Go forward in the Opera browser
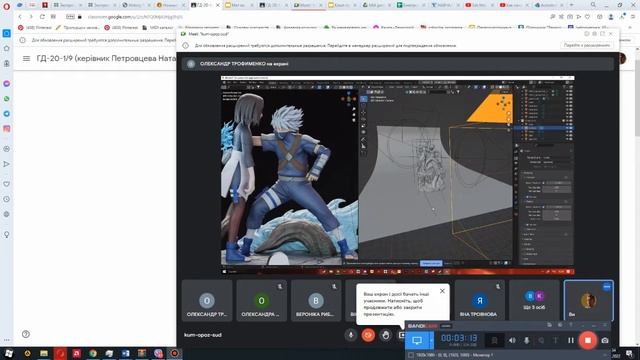 click(31, 17)
